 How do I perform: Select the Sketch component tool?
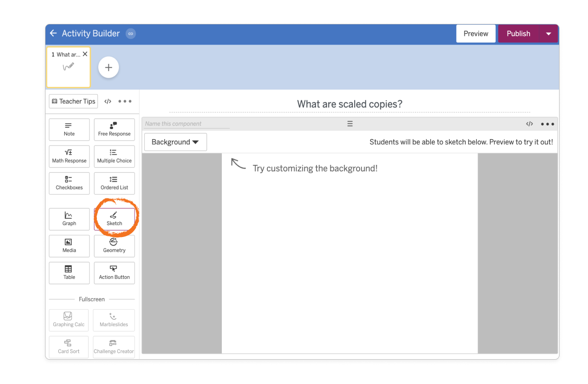click(114, 219)
